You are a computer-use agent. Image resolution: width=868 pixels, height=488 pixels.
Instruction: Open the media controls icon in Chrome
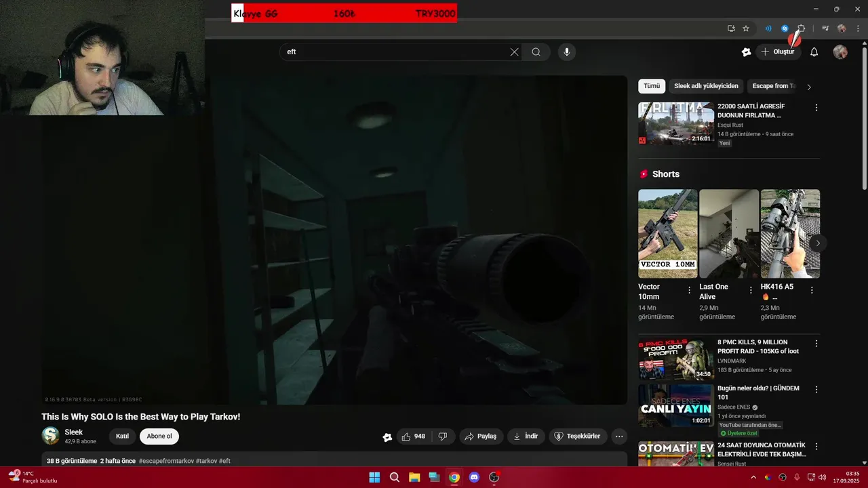825,28
